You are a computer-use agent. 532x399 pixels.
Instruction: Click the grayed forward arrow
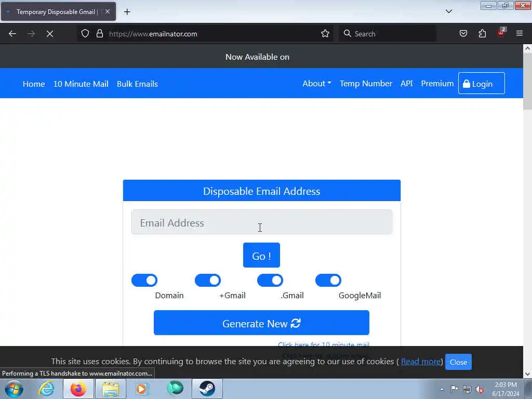pyautogui.click(x=31, y=34)
